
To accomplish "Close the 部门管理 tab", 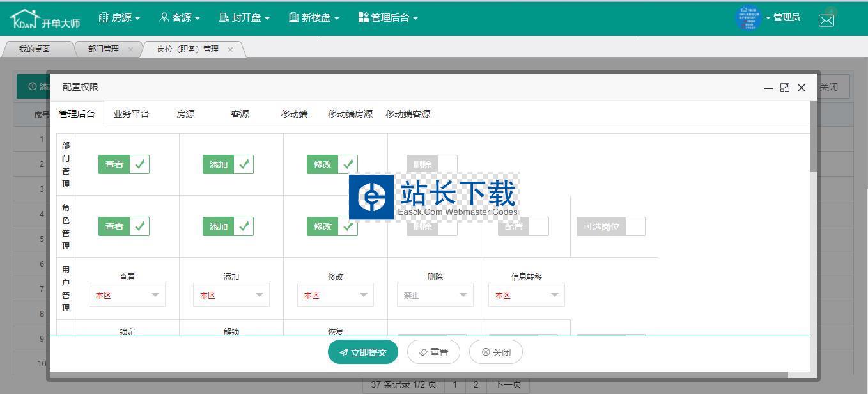I will (130, 49).
